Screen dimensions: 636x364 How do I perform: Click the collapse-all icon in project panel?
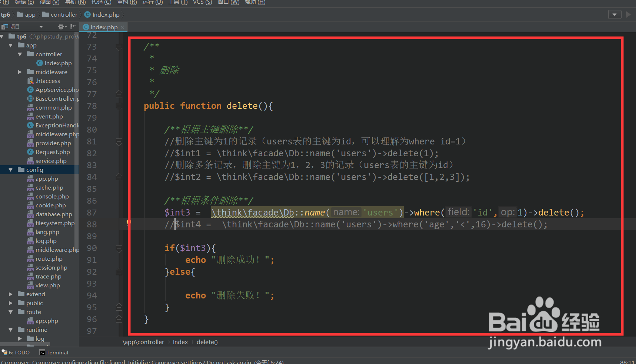(x=73, y=27)
